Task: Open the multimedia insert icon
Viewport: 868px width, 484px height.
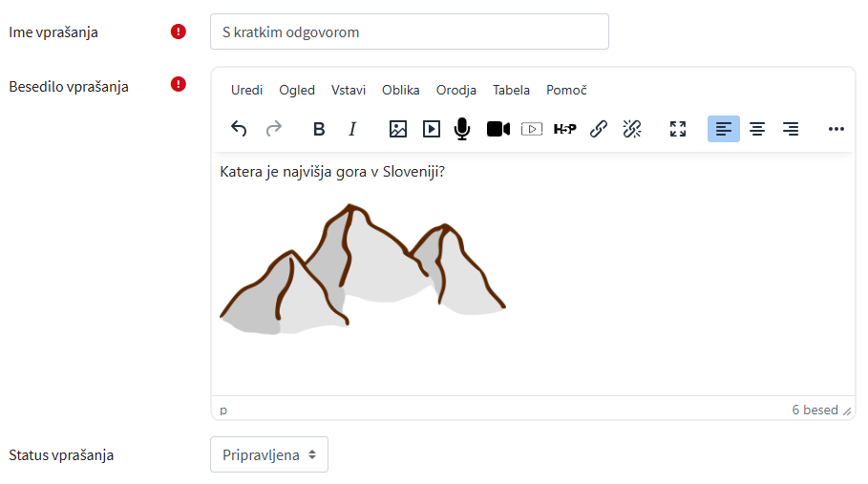Action: click(x=432, y=129)
